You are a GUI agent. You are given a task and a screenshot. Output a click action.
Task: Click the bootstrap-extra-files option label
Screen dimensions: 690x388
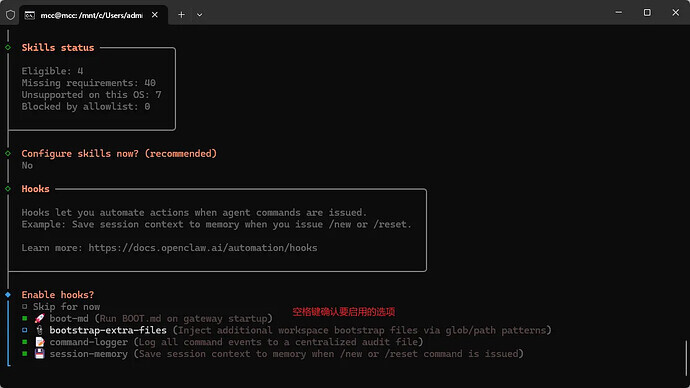point(108,330)
